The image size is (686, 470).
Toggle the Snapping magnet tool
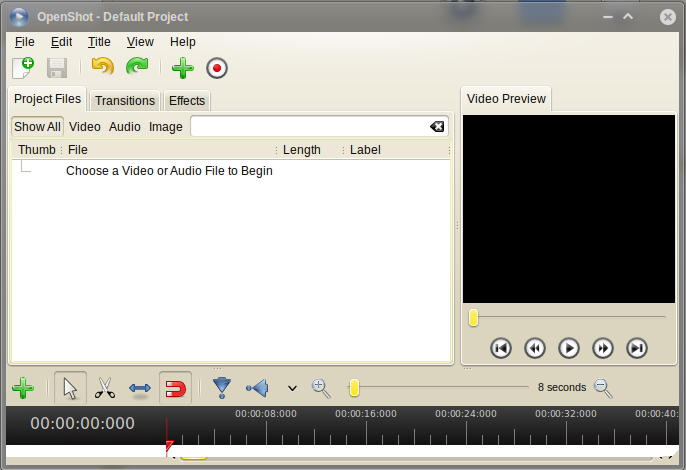point(175,388)
